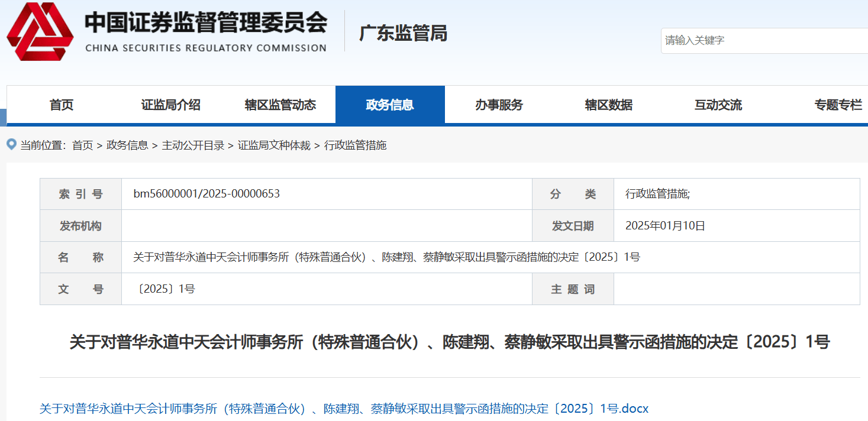The height and width of the screenshot is (421, 868).
Task: Click the CSRC red logo emblem
Action: click(40, 31)
